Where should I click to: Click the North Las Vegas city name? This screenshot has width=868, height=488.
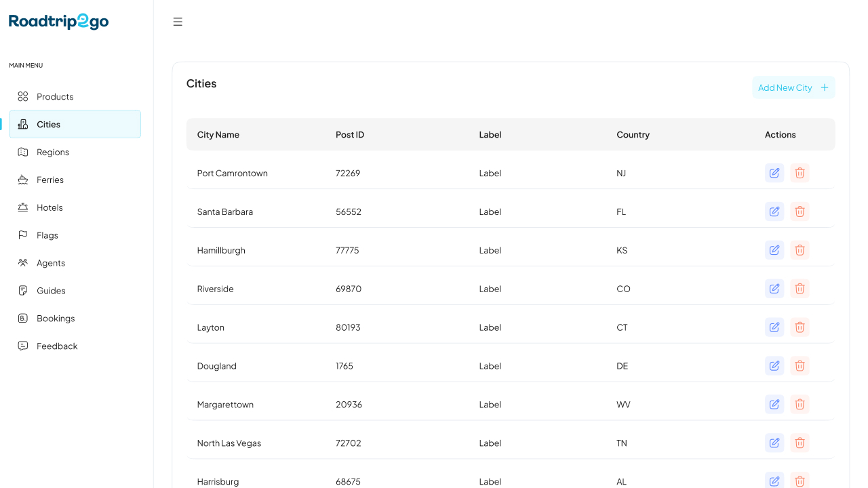click(229, 444)
